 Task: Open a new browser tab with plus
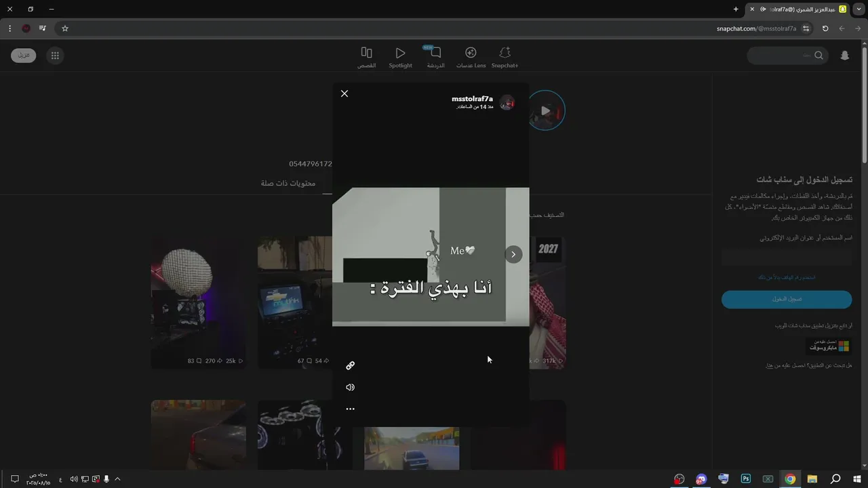(736, 9)
